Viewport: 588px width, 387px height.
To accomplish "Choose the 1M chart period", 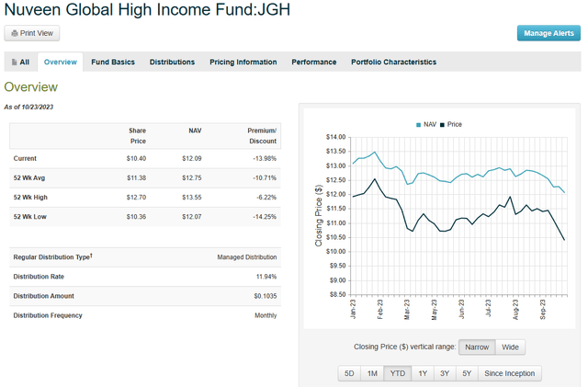I will (372, 373).
